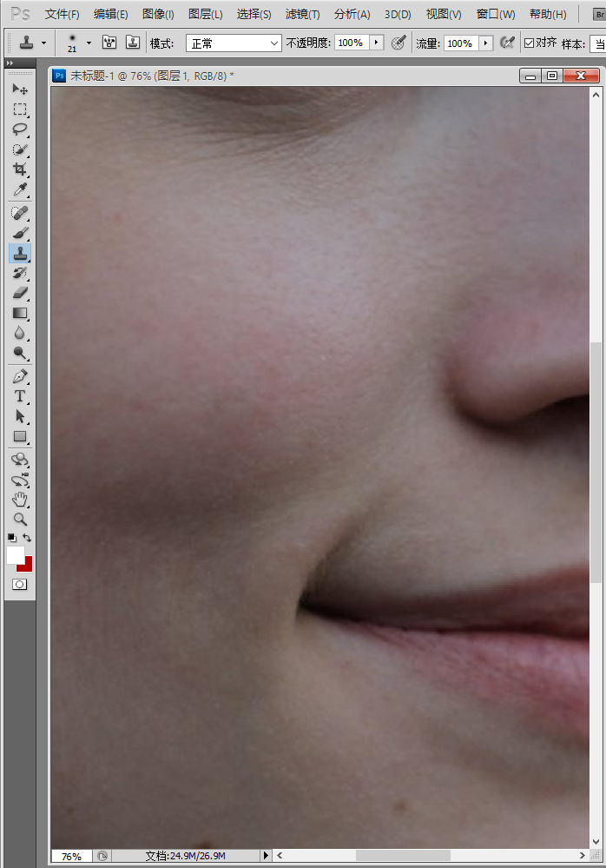
Task: Swap foreground and background colors
Action: pyautogui.click(x=27, y=538)
